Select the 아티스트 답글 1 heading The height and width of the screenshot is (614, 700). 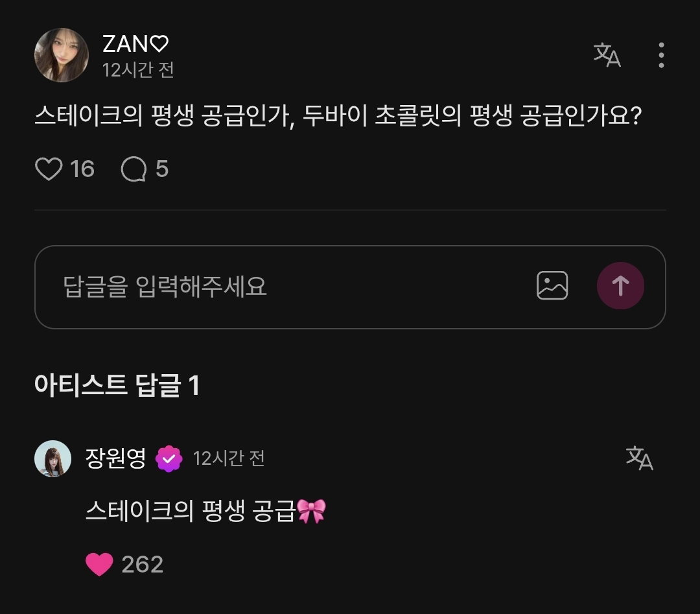click(x=117, y=385)
